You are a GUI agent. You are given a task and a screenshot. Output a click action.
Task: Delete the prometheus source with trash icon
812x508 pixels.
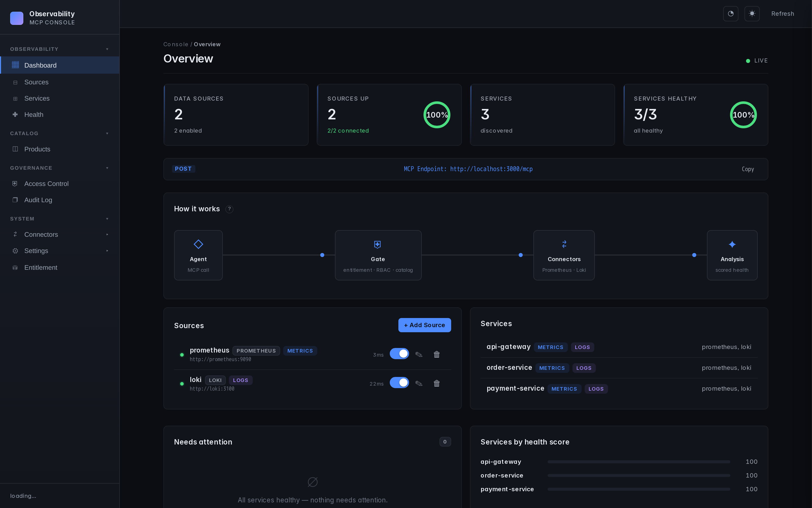pos(436,355)
